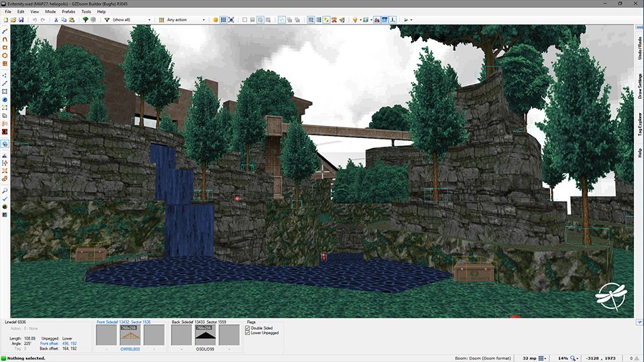Uncheck the Double Sided flag
Viewport: 644px width, 362px height.
(250, 328)
